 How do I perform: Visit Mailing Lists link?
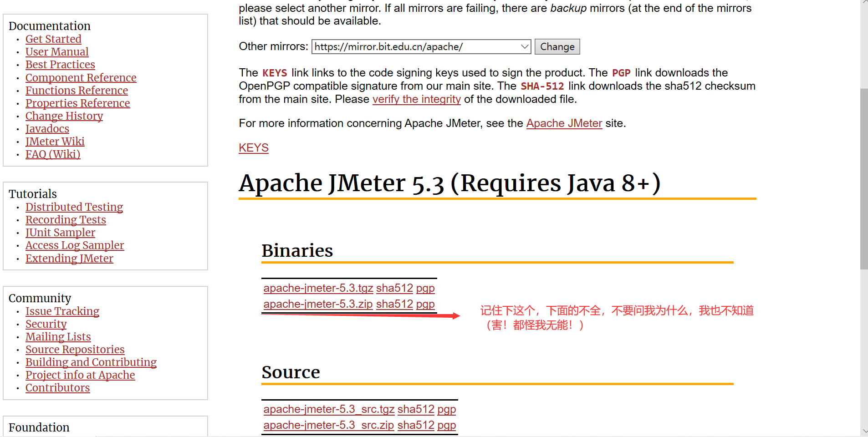[x=58, y=337]
